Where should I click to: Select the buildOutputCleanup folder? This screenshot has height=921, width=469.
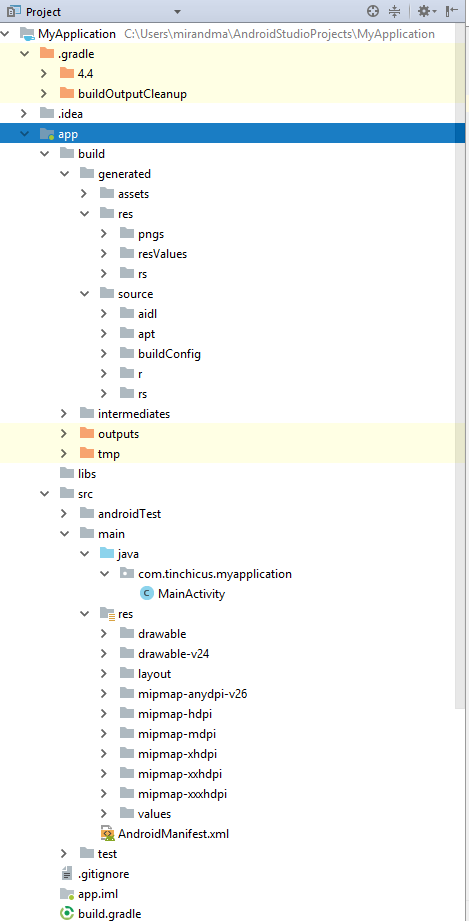(x=123, y=93)
